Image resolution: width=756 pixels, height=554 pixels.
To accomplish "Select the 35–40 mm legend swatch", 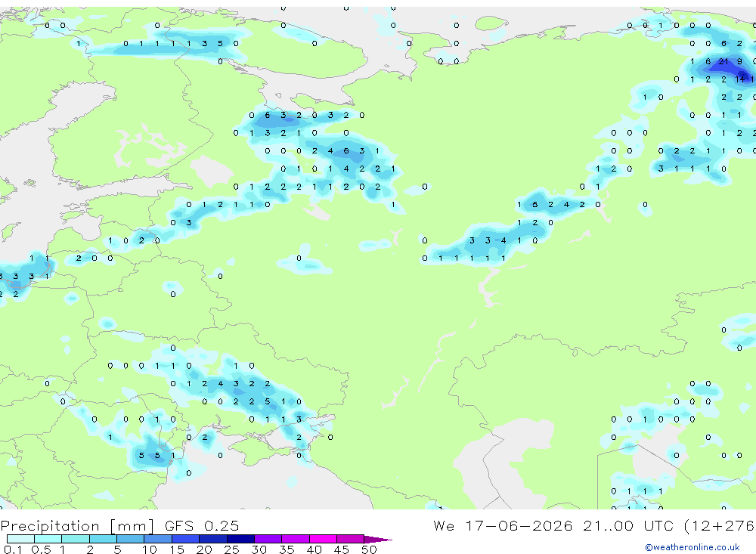I will 296,539.
